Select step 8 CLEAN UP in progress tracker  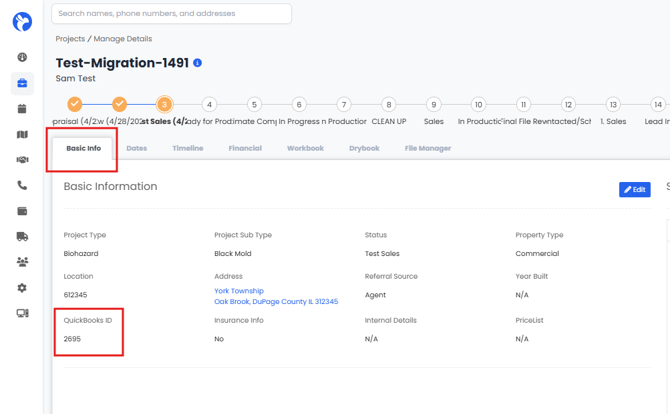389,104
